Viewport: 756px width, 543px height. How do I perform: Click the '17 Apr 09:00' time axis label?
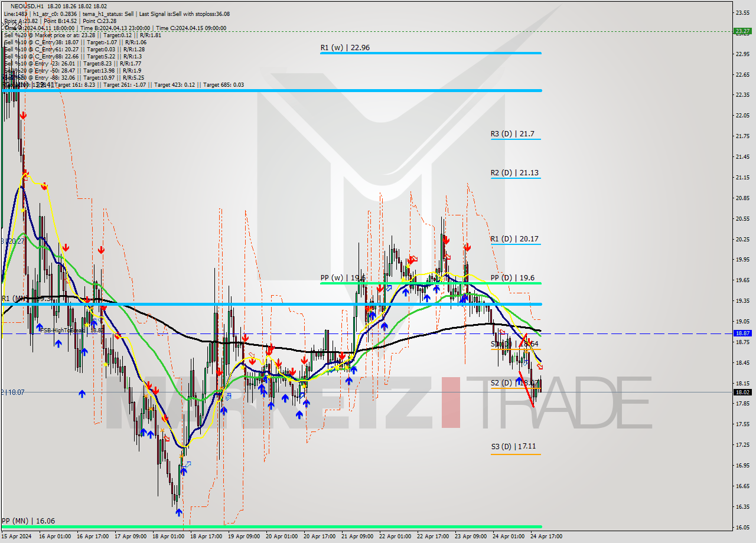(130, 537)
